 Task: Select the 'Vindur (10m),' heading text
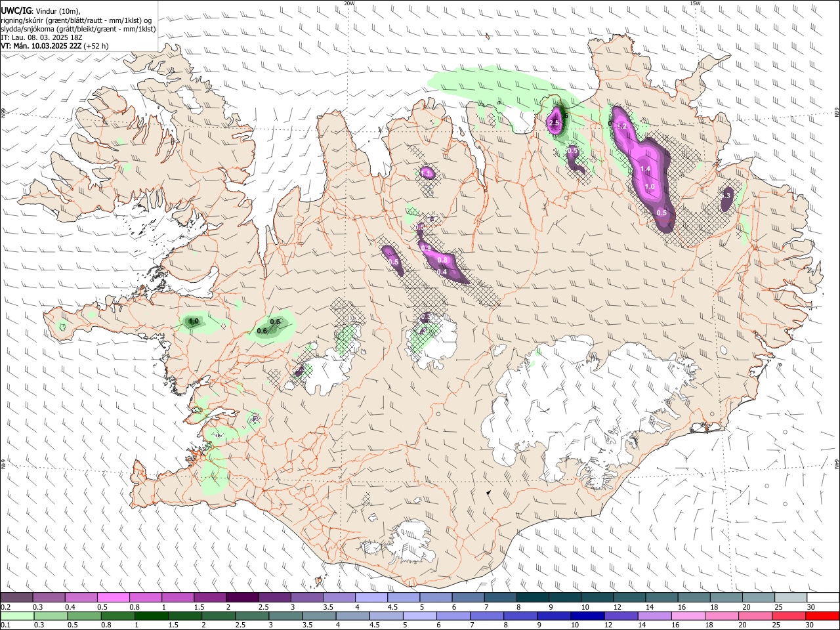tap(58, 10)
